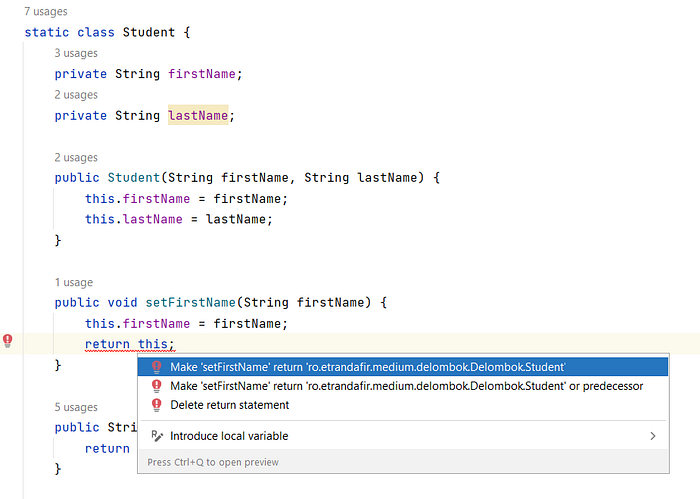Image resolution: width=700 pixels, height=499 pixels.
Task: Click the error icon on the highlighted first fix
Action: point(156,367)
